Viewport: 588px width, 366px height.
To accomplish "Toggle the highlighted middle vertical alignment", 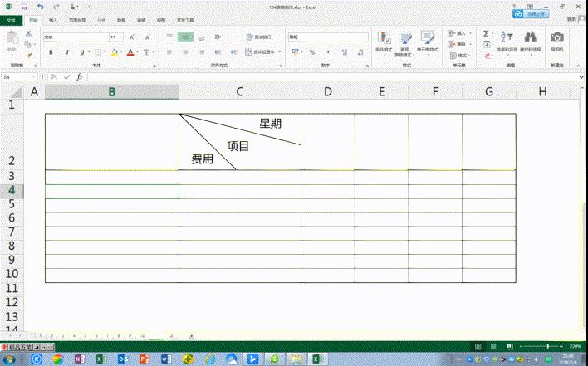I will pos(186,37).
